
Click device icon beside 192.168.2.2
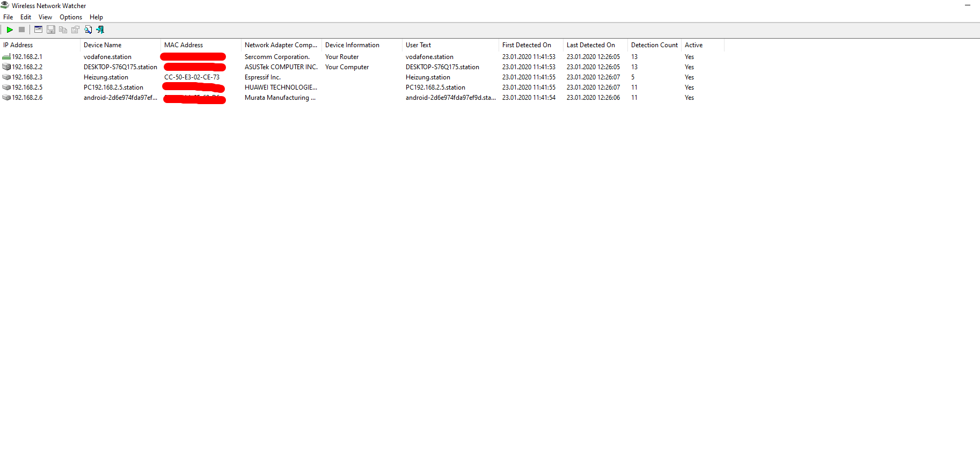[6, 67]
